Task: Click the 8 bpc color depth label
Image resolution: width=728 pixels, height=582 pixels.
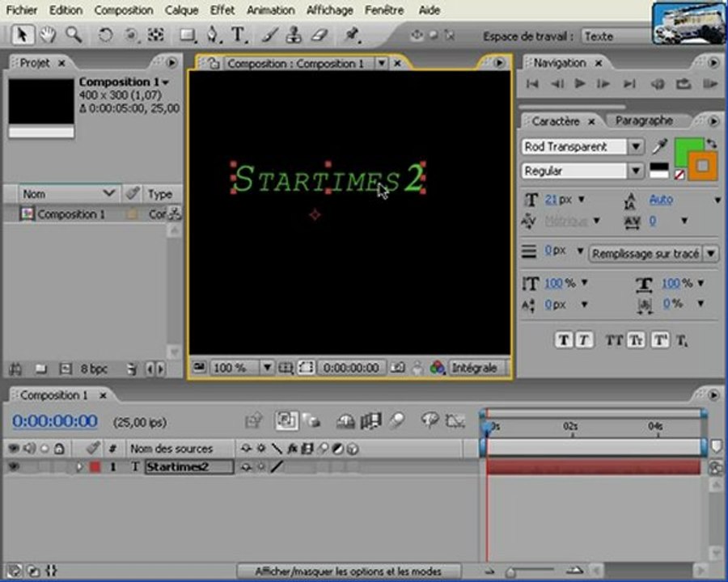Action: click(94, 369)
